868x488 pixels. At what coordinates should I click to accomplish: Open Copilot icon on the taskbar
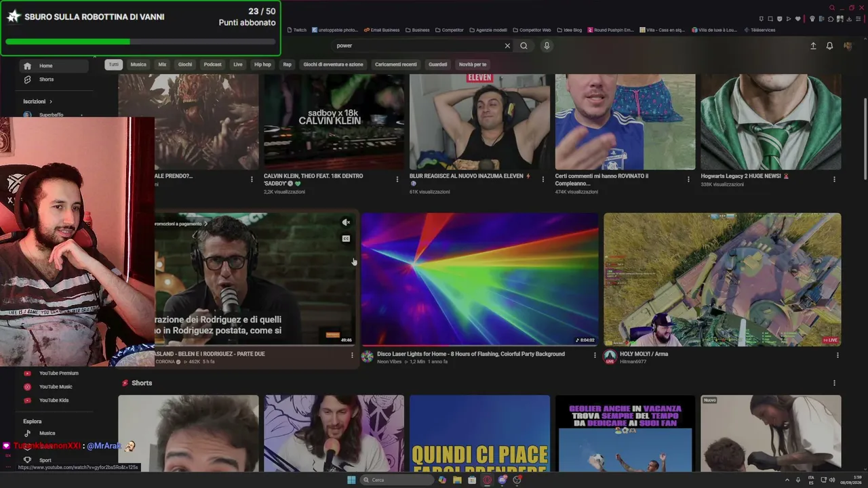[442, 480]
